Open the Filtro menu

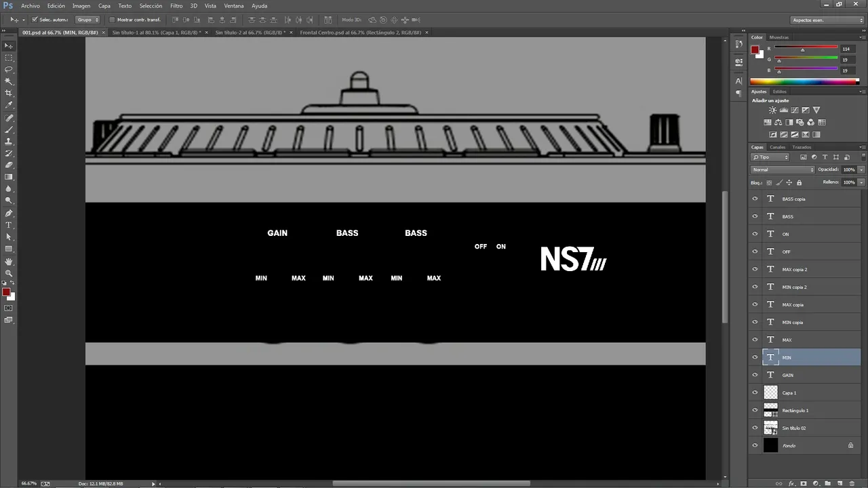(176, 5)
